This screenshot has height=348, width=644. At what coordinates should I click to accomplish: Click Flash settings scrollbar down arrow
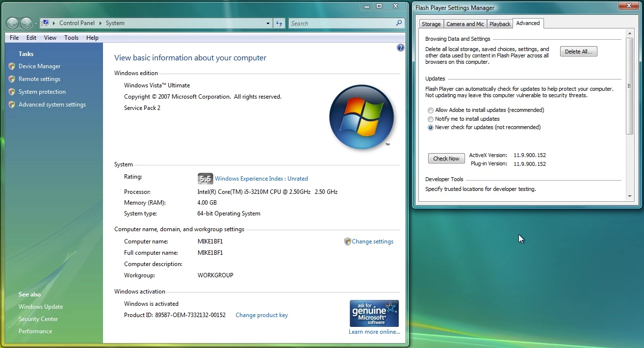630,196
